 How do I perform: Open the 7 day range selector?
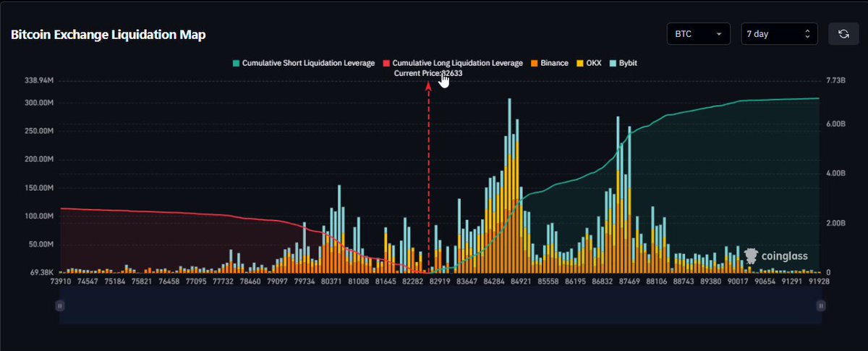pyautogui.click(x=779, y=34)
